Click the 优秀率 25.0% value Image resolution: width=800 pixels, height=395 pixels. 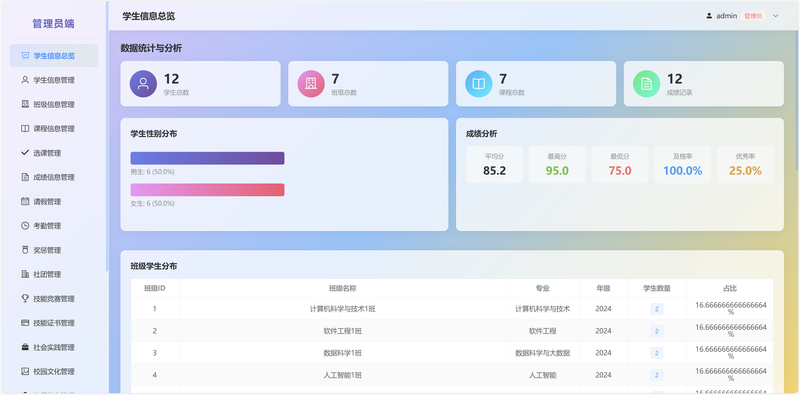(x=745, y=171)
